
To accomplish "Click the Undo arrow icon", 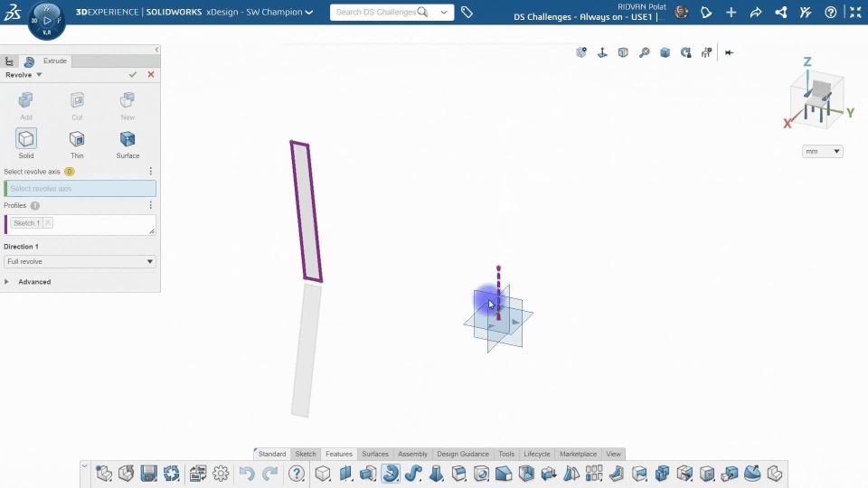I will coord(247,474).
